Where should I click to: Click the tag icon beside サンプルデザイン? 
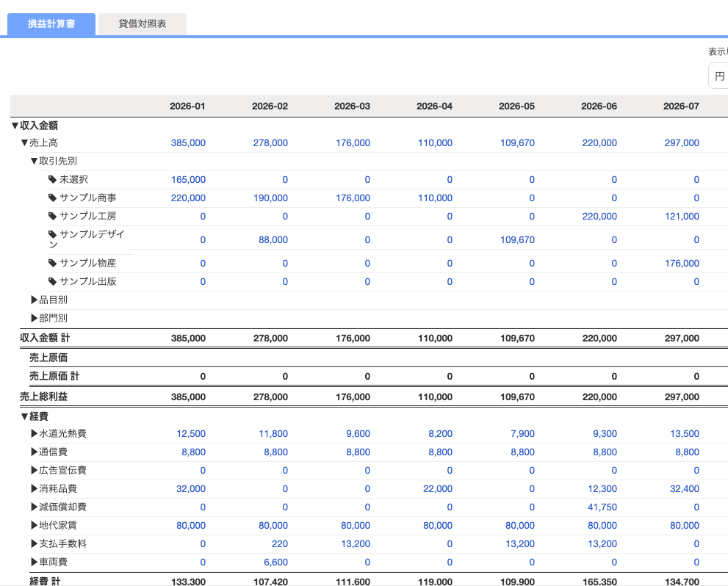pyautogui.click(x=52, y=234)
